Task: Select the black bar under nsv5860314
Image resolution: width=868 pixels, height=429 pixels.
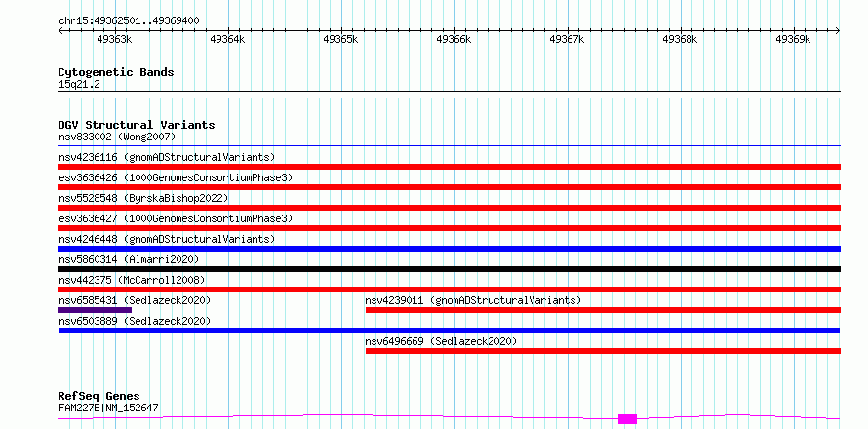Action: [x=449, y=269]
